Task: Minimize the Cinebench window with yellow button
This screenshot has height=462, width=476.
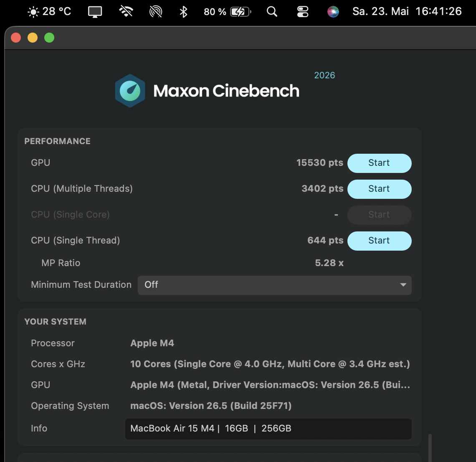Action: coord(33,38)
